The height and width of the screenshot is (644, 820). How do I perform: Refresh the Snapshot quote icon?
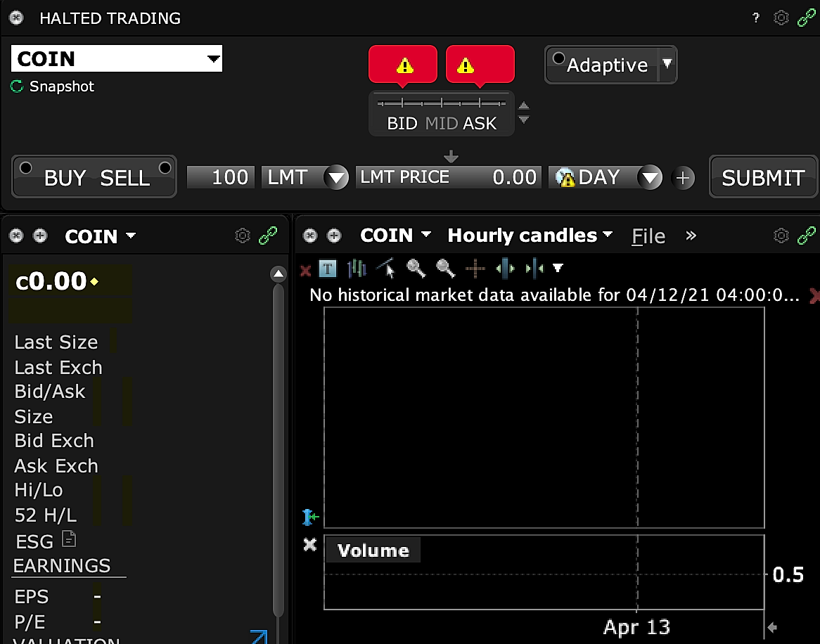18,86
